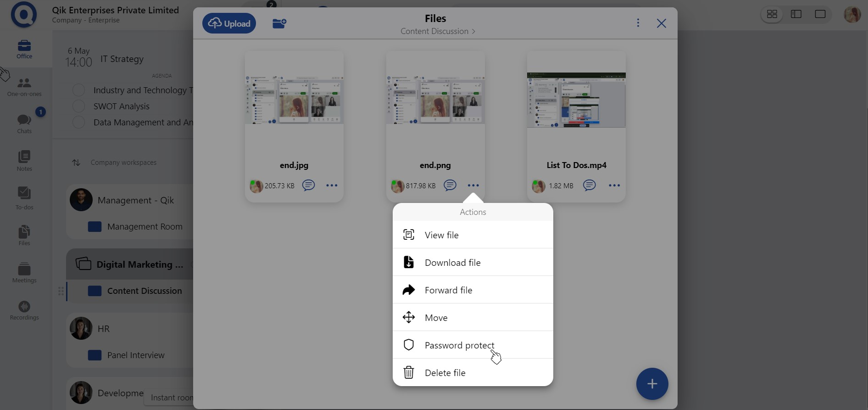Switch to the single-pane layout view icon
This screenshot has width=868, height=410.
pos(820,14)
